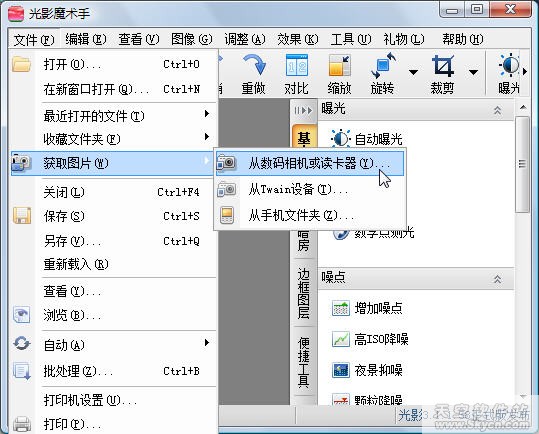
Task: Choose 另存(V) menu entry
Action: pyautogui.click(x=113, y=241)
